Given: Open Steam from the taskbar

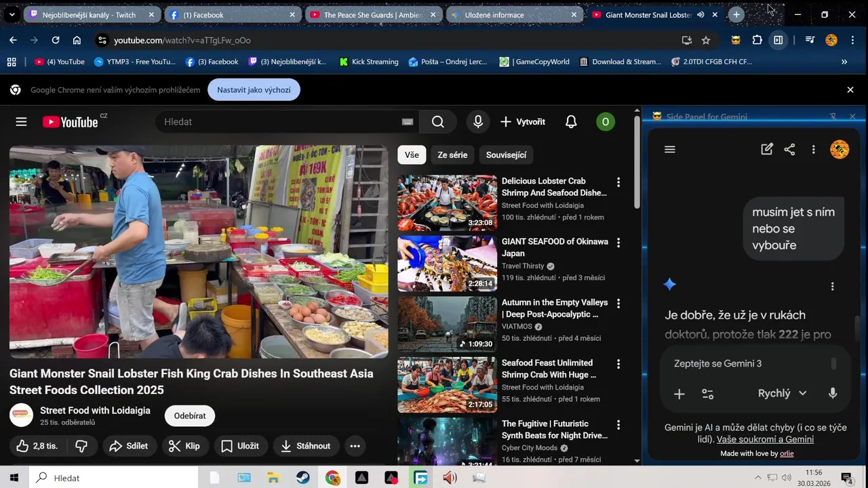Looking at the screenshot, I should click(302, 478).
